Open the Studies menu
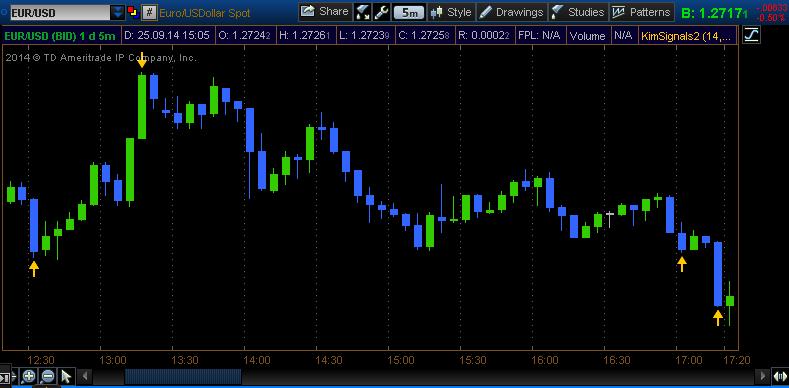Viewport: 789px width, 388px height. pos(578,12)
